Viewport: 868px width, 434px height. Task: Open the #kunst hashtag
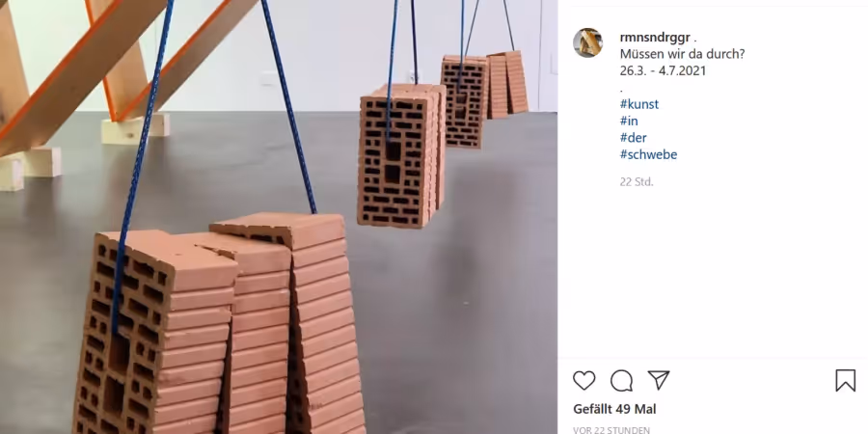638,104
